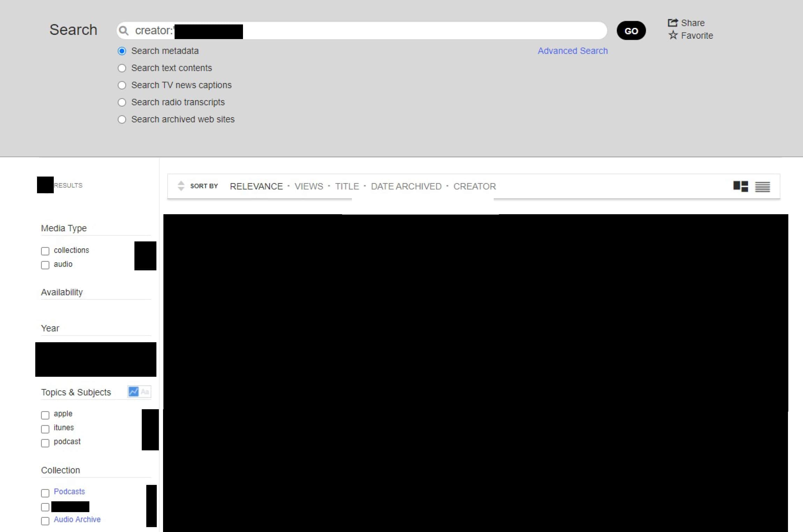Click the Favorite star icon

(x=673, y=35)
